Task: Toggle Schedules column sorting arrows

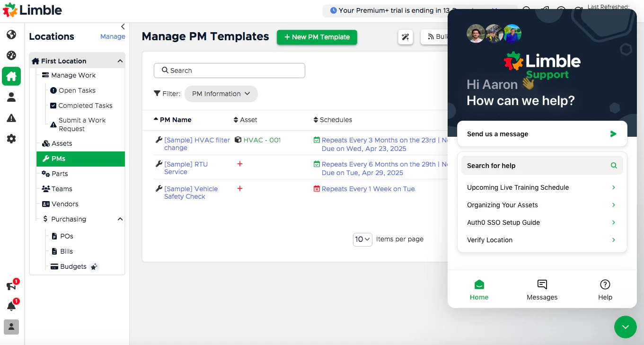Action: point(315,120)
